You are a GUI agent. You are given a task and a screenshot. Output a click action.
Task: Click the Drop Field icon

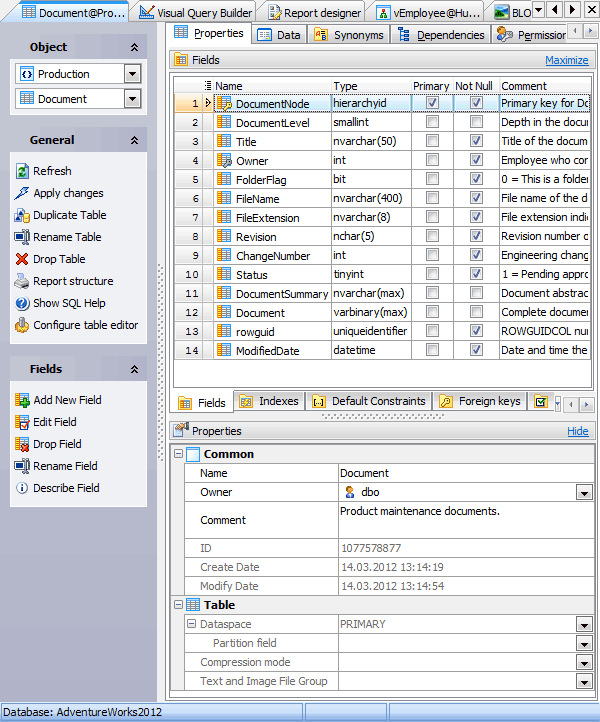coord(22,444)
